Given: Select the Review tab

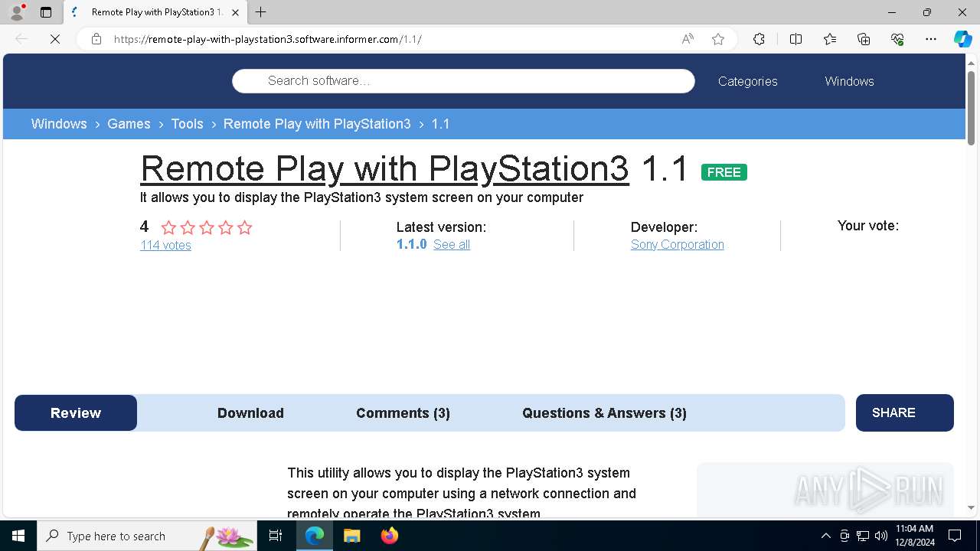Looking at the screenshot, I should (x=76, y=412).
